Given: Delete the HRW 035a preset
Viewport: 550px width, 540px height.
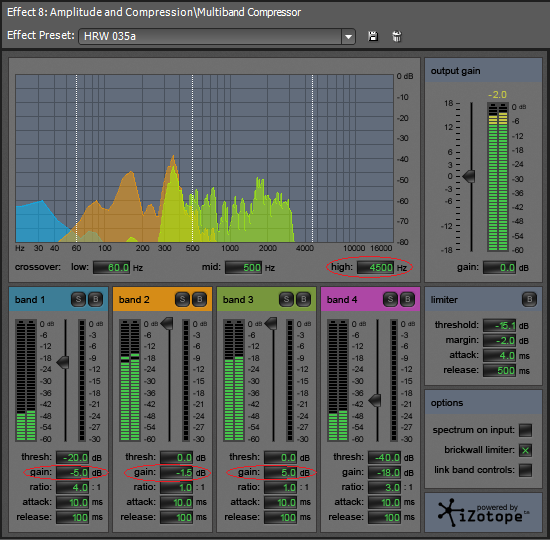Looking at the screenshot, I should pyautogui.click(x=396, y=36).
